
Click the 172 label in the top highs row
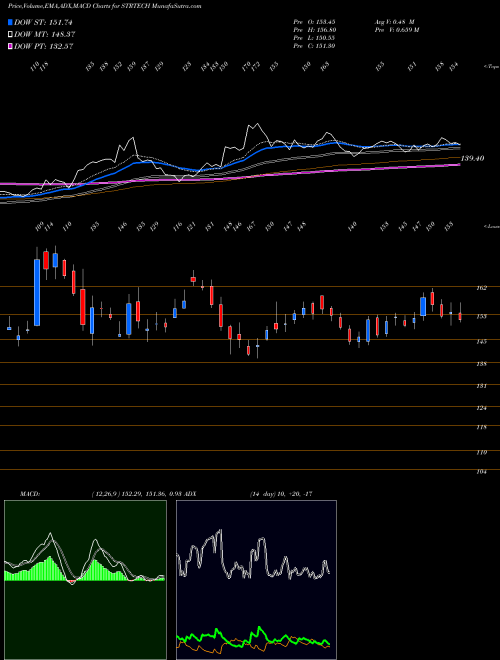point(256,66)
